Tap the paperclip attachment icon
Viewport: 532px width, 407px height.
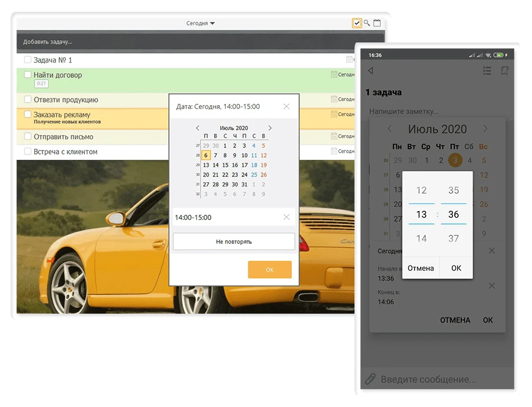370,379
